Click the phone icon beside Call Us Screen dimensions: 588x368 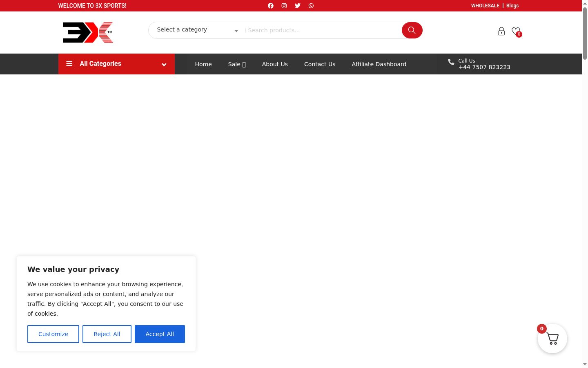click(x=451, y=62)
